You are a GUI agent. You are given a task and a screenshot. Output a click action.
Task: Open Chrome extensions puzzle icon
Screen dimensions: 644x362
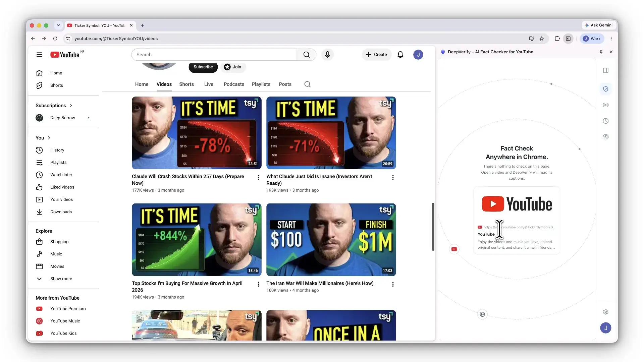557,39
